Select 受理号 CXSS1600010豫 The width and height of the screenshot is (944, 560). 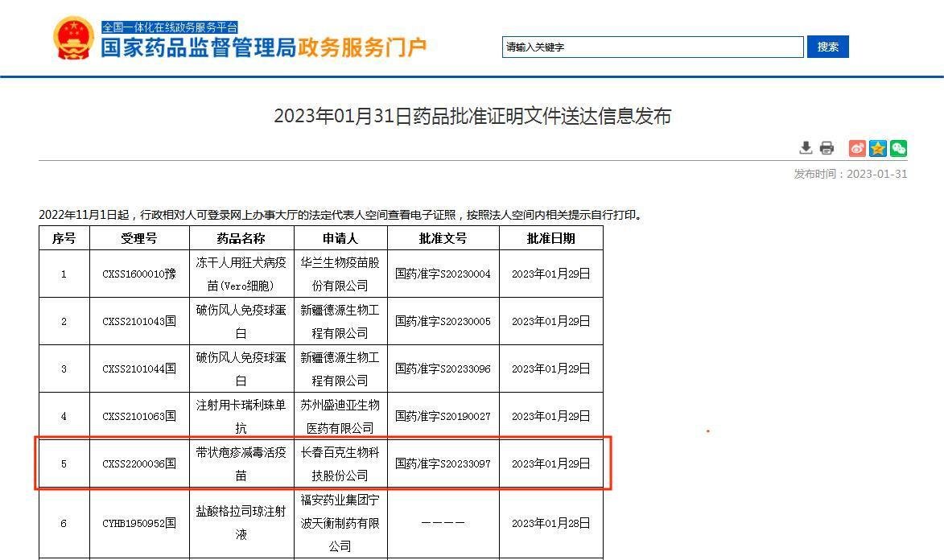click(139, 274)
